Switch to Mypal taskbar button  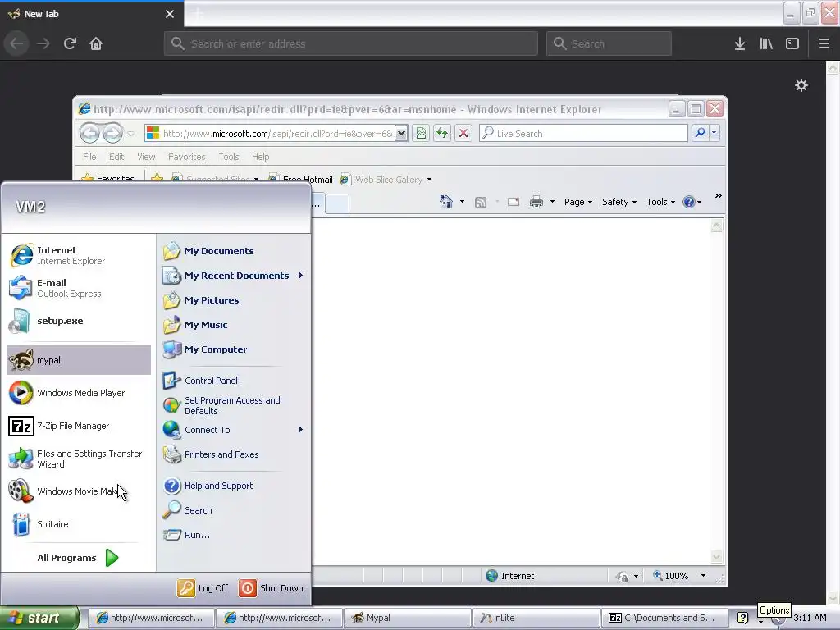point(407,618)
